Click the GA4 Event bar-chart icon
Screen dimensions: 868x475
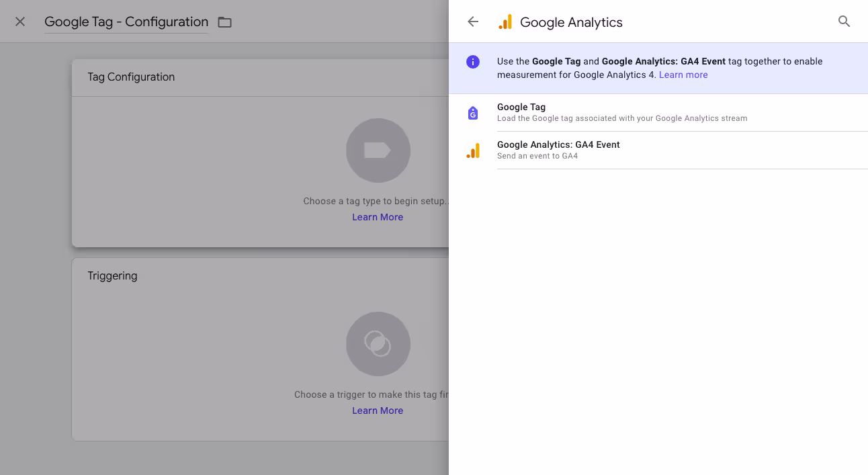473,150
